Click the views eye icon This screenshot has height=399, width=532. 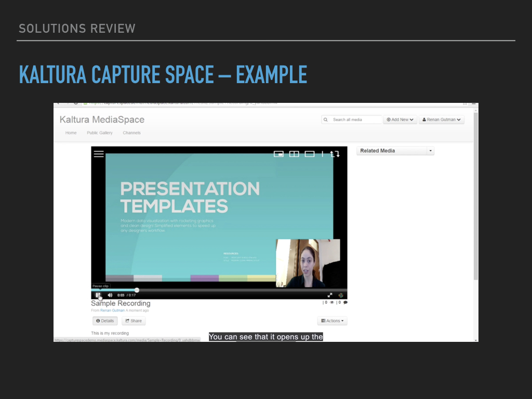(x=332, y=302)
